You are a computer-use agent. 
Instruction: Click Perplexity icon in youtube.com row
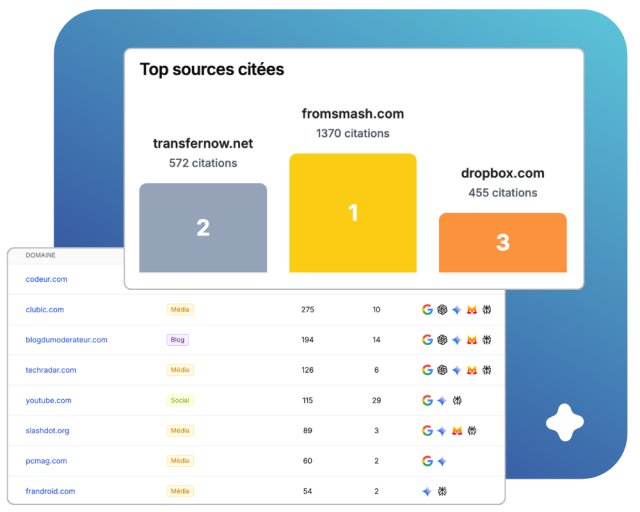[457, 401]
